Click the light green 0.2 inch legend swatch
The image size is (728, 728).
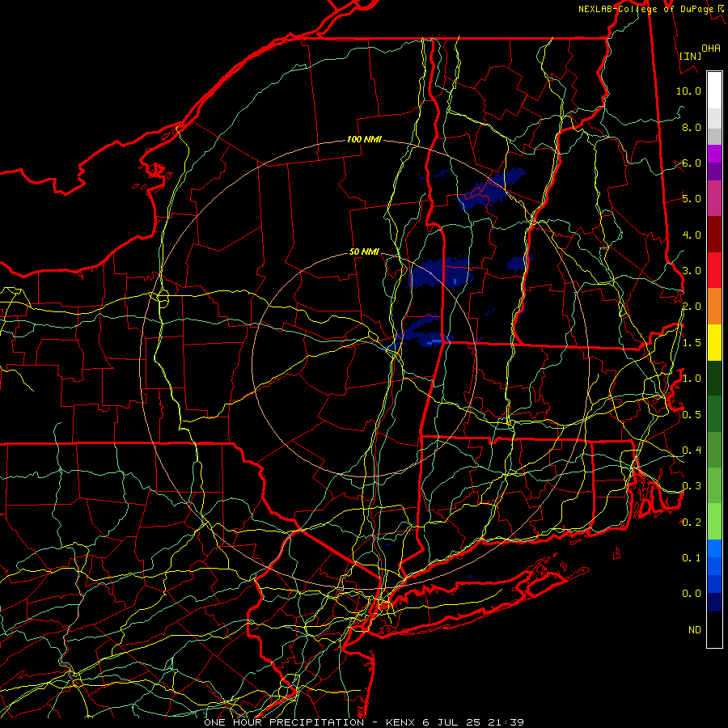[x=714, y=522]
